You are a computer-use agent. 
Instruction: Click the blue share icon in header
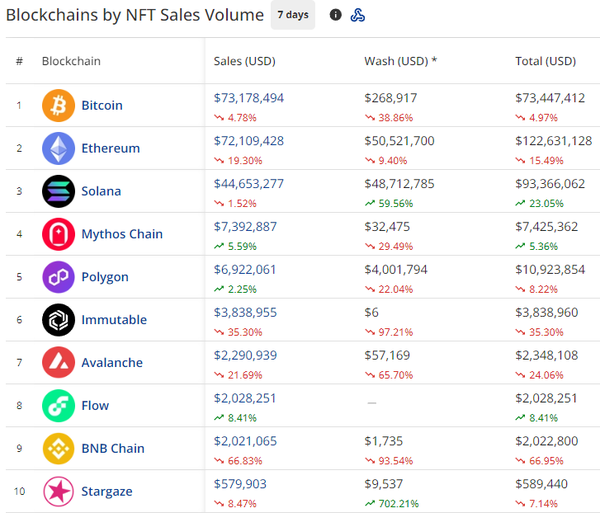tap(358, 15)
